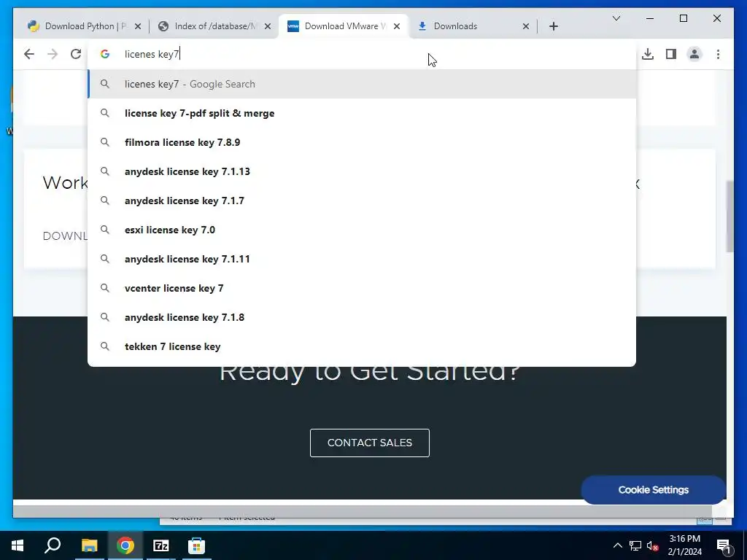The image size is (747, 560).
Task: Show hidden system tray icons
Action: 617,545
